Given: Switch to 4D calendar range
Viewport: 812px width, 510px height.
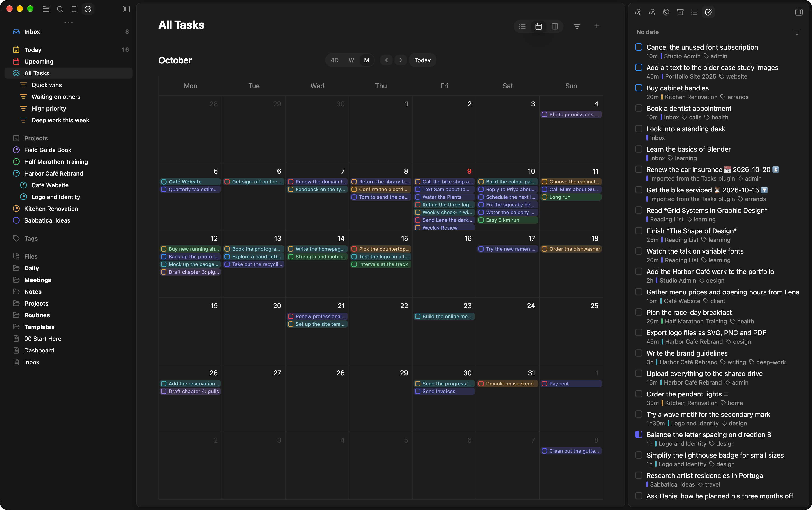Looking at the screenshot, I should pos(335,60).
